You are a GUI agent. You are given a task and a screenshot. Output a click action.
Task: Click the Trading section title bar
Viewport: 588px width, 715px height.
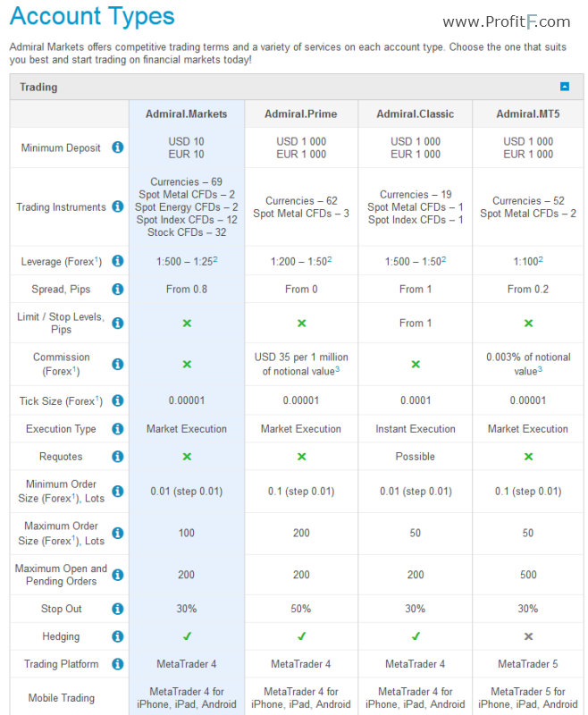click(x=297, y=87)
